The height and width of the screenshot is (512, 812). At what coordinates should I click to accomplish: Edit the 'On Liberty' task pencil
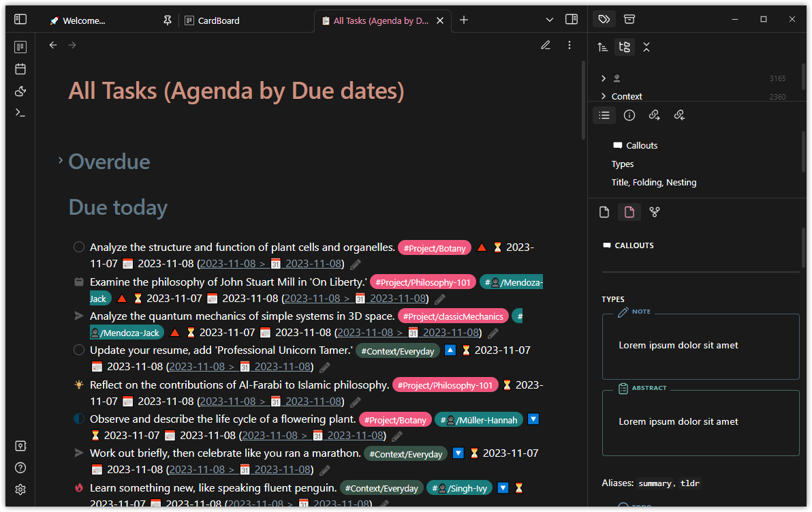[x=439, y=299]
